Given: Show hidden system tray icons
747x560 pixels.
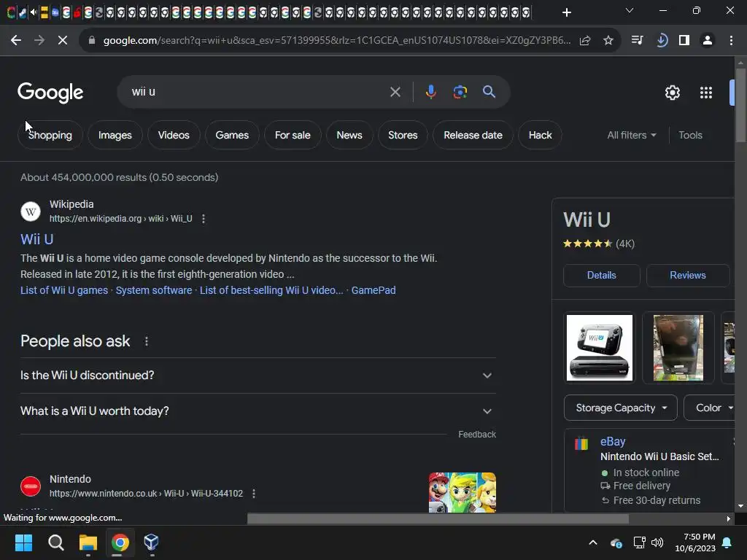Looking at the screenshot, I should click(x=592, y=542).
